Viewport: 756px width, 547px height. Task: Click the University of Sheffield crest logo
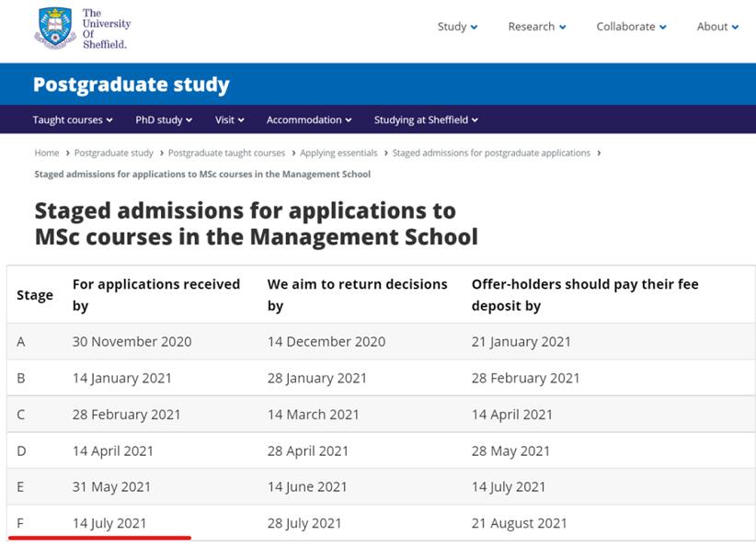point(53,28)
